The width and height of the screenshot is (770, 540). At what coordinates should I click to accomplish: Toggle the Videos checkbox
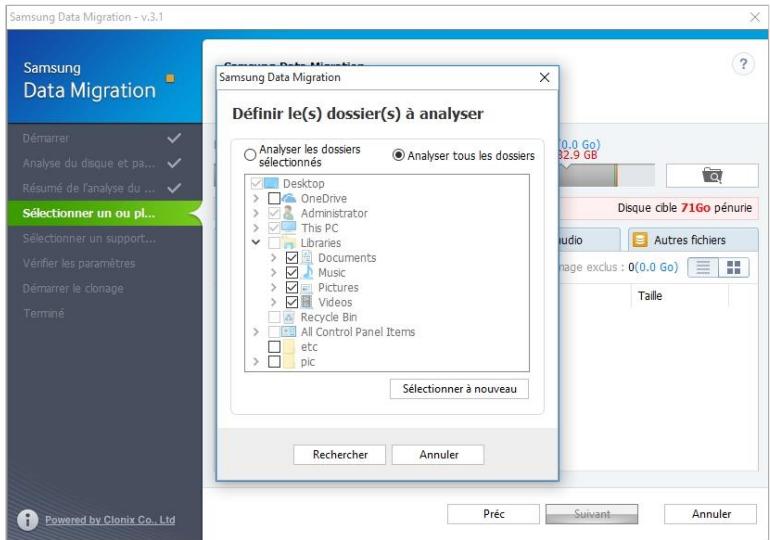point(292,302)
